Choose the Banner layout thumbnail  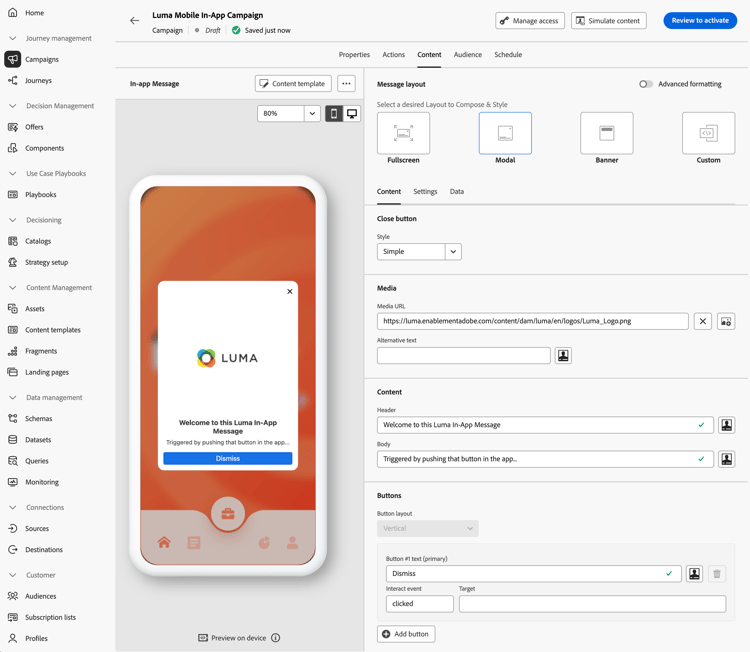coord(607,133)
